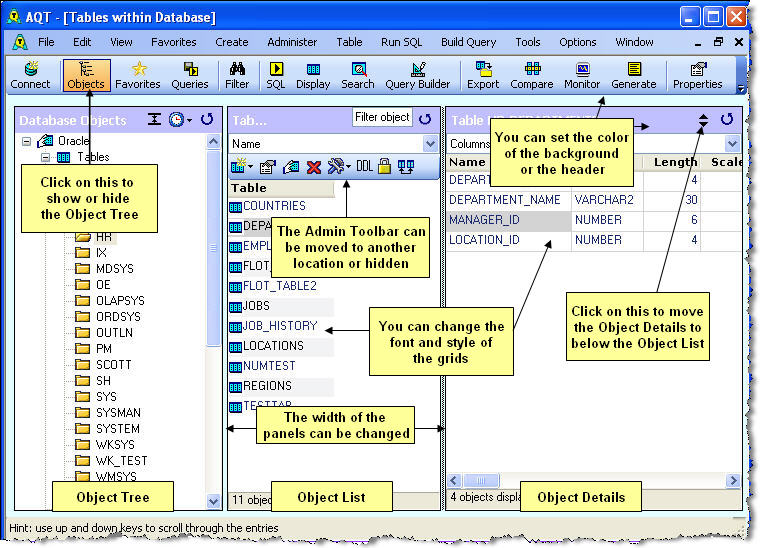Open Favorites from the toolbar
The image size is (760, 548).
(x=138, y=75)
